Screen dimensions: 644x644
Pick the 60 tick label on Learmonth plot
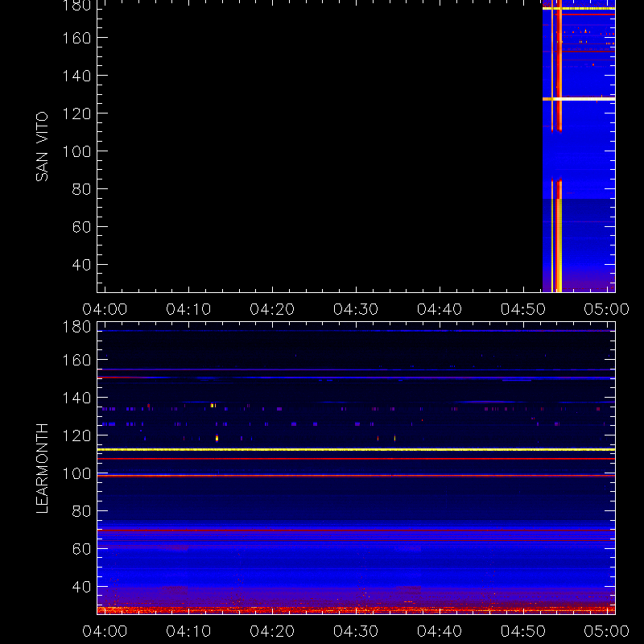click(81, 549)
